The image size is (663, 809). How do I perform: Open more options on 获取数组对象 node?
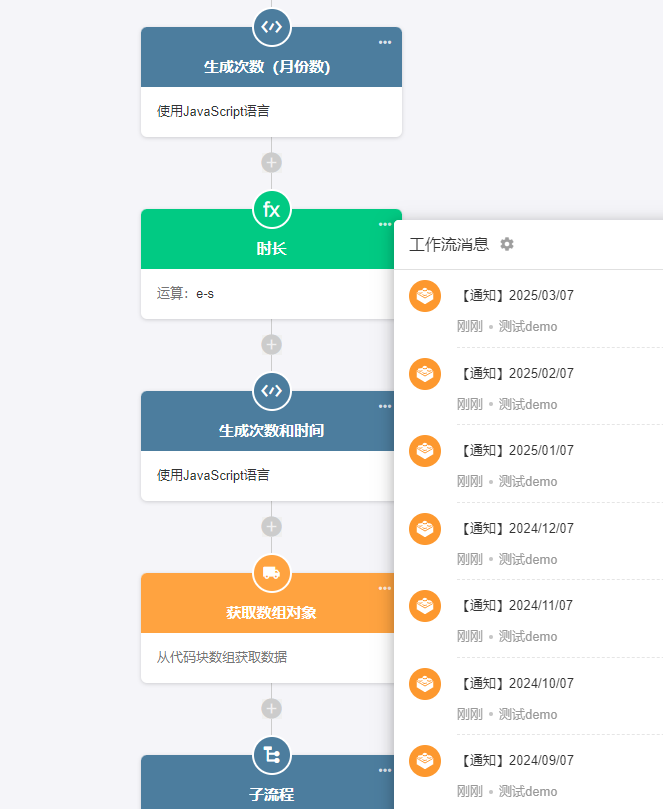click(385, 589)
